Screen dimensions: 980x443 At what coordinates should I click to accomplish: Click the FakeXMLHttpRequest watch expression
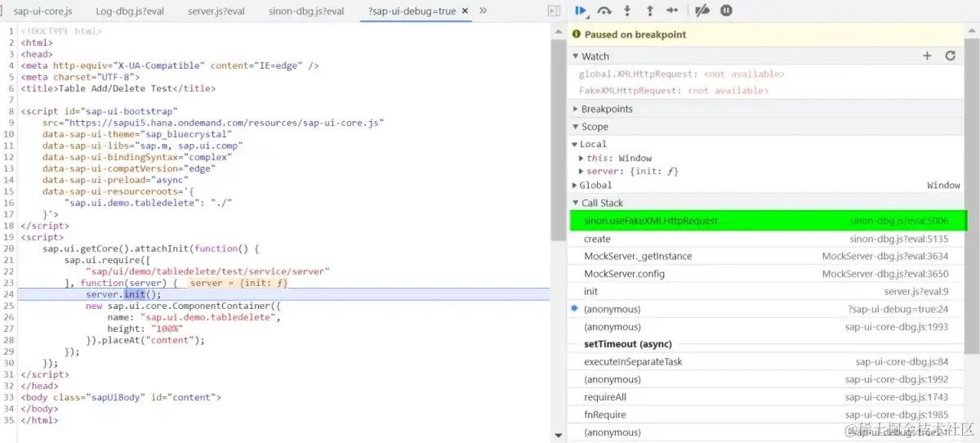pos(630,91)
